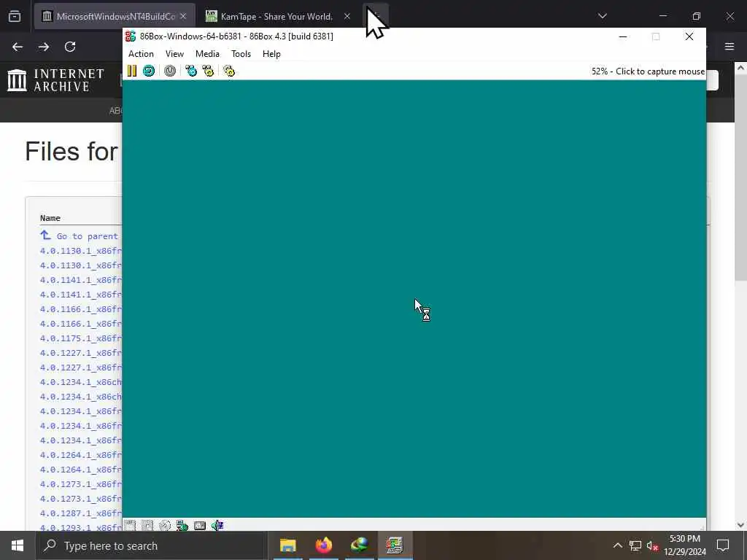
Task: Click the ACPI shutdown power icon
Action: click(170, 71)
